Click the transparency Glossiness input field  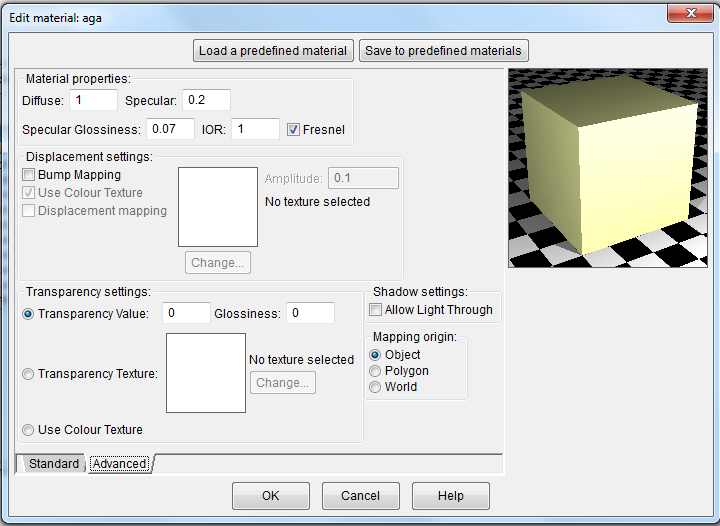310,313
